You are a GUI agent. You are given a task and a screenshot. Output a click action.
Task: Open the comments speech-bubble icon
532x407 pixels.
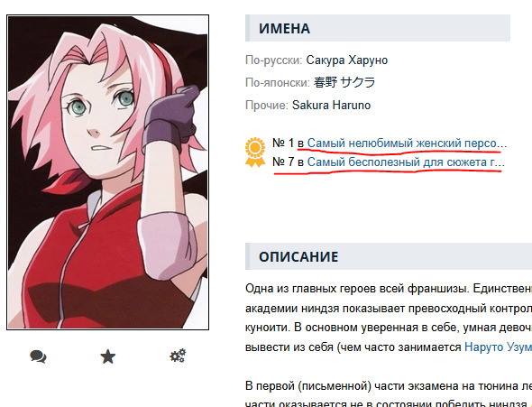(38, 356)
